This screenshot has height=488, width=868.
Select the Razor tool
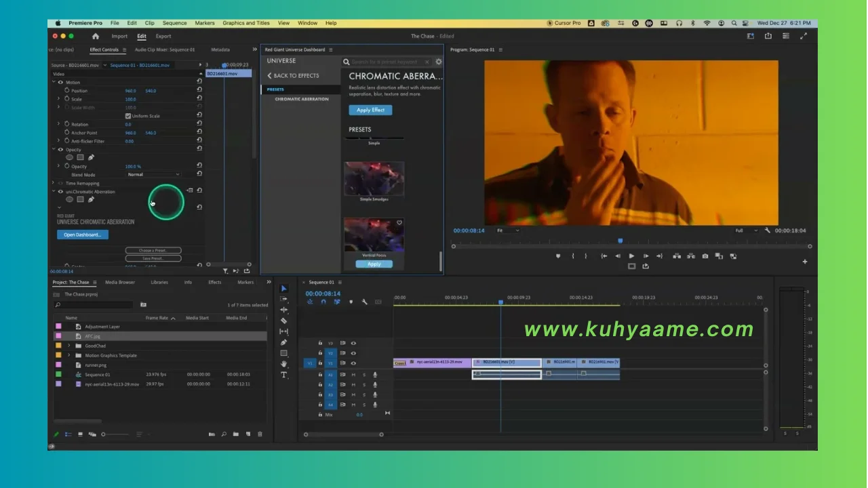click(x=284, y=321)
